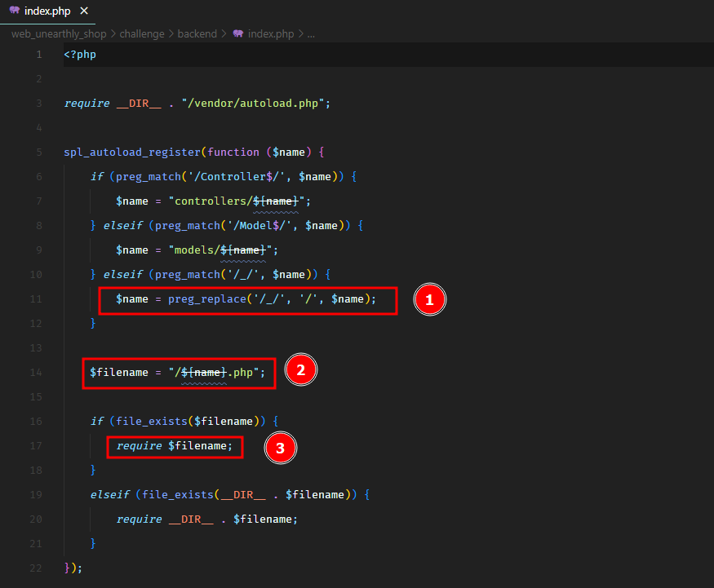Viewport: 714px width, 588px height.
Task: Select the index.php tab
Action: [48, 11]
